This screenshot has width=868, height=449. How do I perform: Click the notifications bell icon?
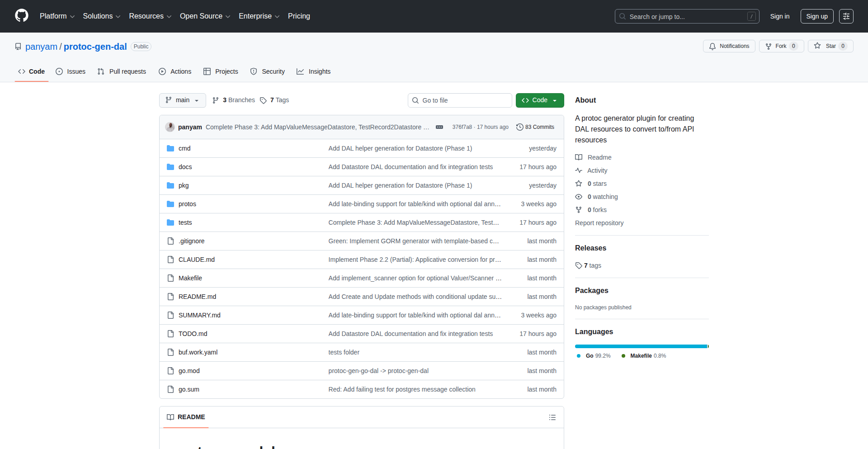coord(712,46)
